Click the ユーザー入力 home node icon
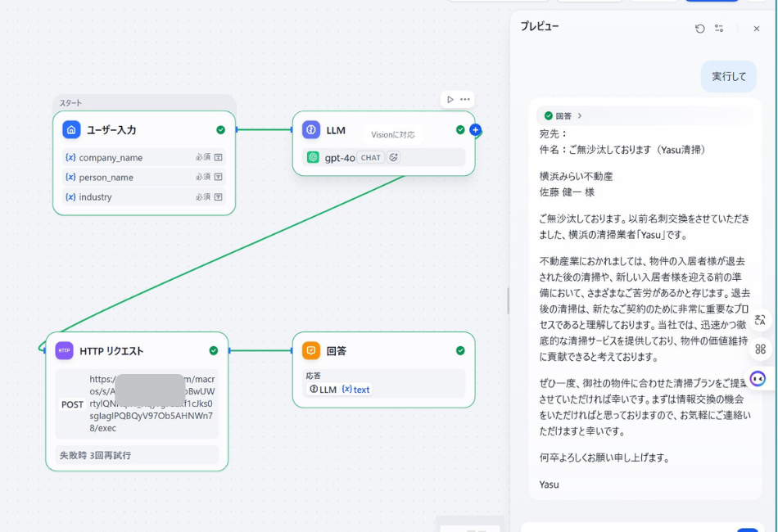 pos(71,130)
